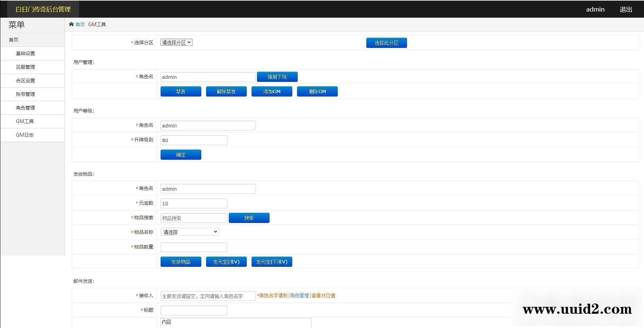
Task: Go to 基础设置 settings page
Action: point(25,53)
